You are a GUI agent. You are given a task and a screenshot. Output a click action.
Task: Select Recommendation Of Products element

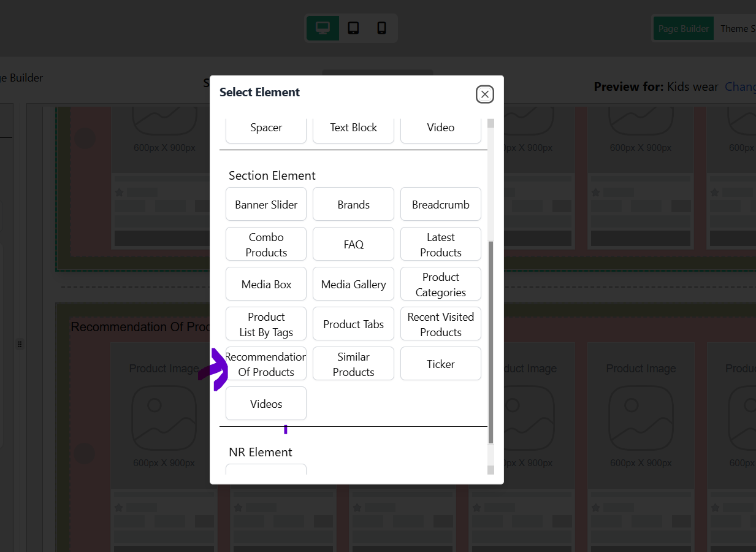[266, 364]
